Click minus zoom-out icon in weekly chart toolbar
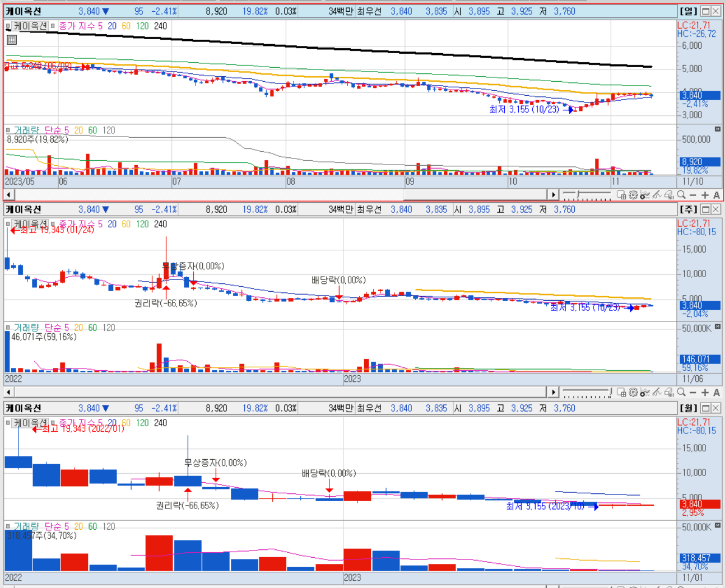This screenshot has height=588, width=725. [693, 393]
